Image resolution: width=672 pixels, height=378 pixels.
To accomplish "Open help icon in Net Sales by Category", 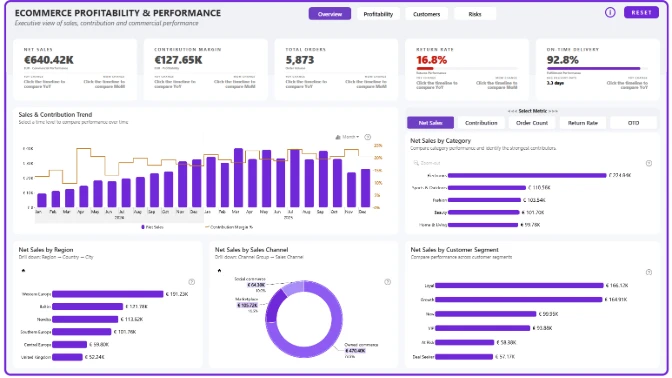I will (649, 163).
